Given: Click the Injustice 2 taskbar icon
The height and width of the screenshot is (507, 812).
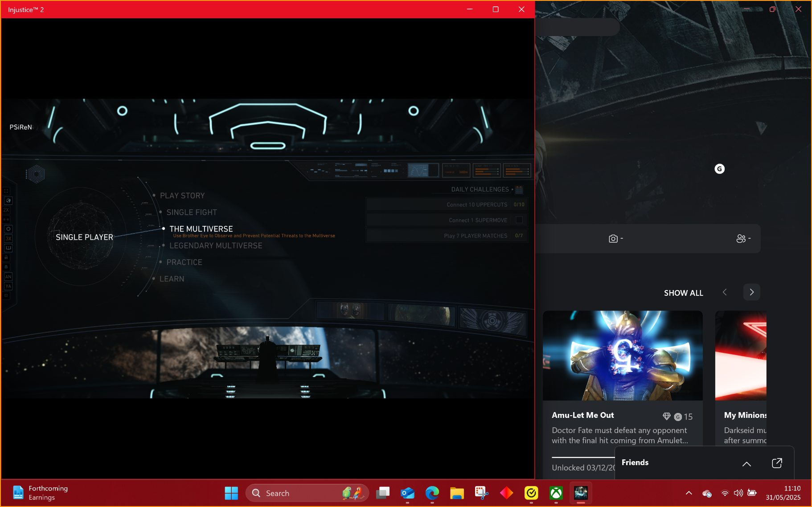Looking at the screenshot, I should tap(581, 493).
